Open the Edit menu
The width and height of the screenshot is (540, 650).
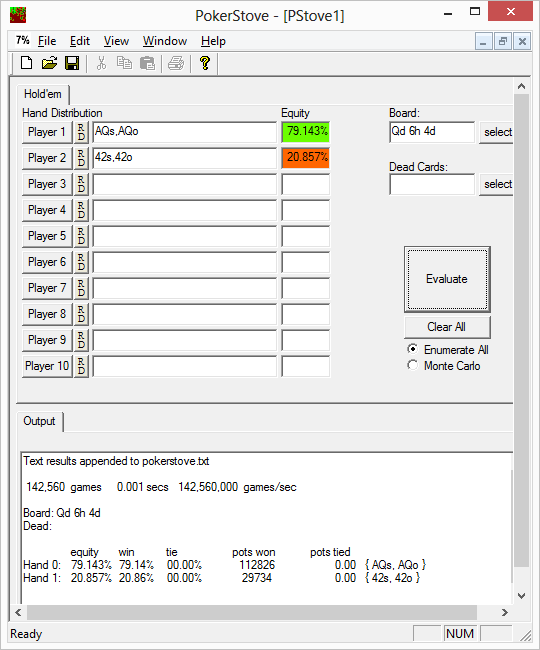tap(80, 41)
